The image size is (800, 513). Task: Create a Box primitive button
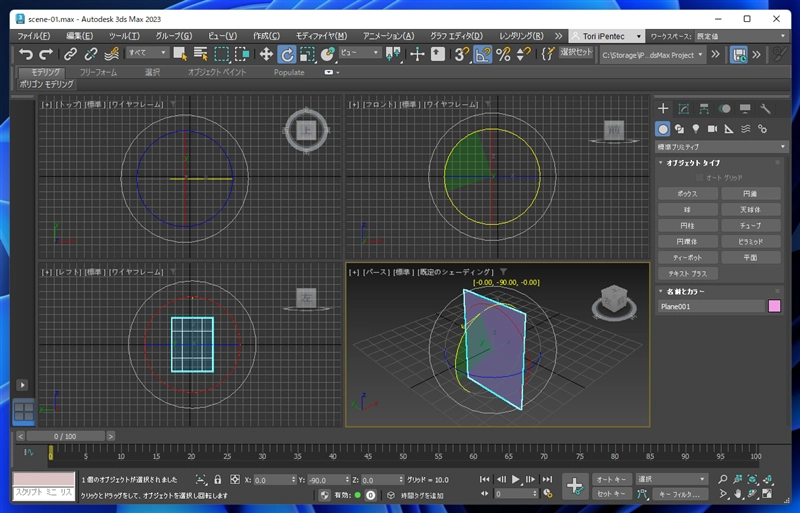(688, 194)
